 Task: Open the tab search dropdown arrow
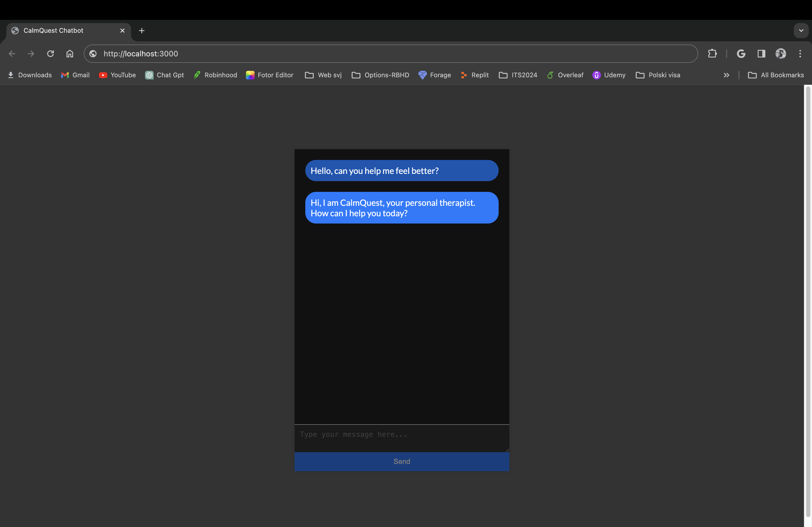pos(801,30)
